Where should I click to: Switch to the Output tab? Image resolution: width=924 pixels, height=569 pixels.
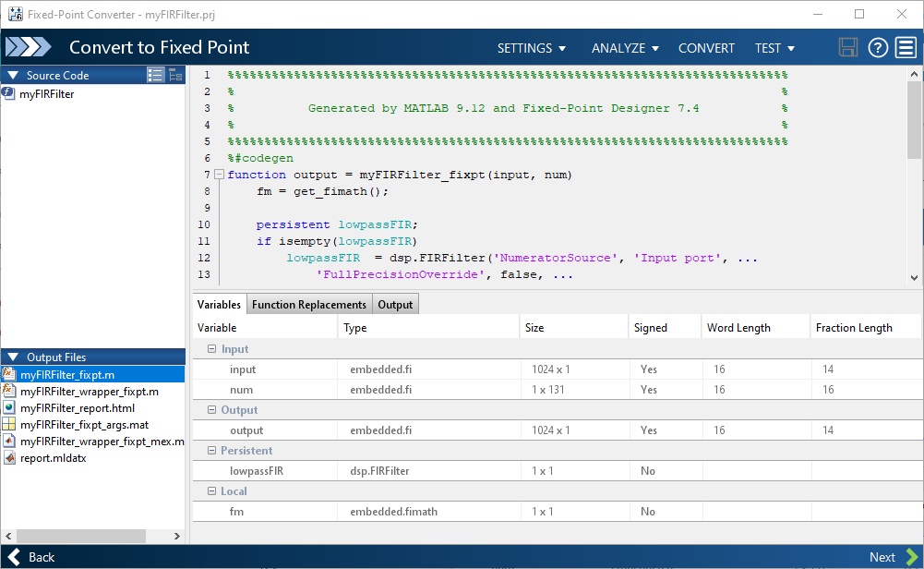pos(395,305)
